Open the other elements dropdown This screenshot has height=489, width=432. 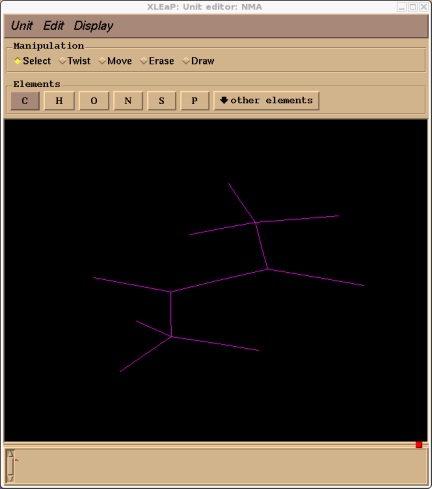(266, 101)
